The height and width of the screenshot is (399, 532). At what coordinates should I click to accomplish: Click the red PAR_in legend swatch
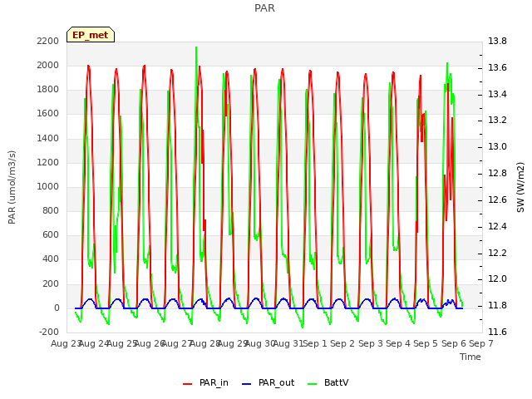click(x=187, y=384)
